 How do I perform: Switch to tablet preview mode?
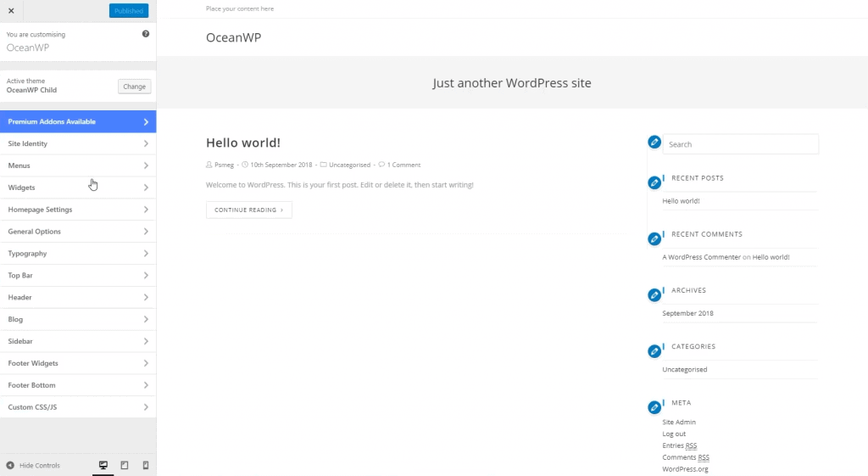point(125,465)
